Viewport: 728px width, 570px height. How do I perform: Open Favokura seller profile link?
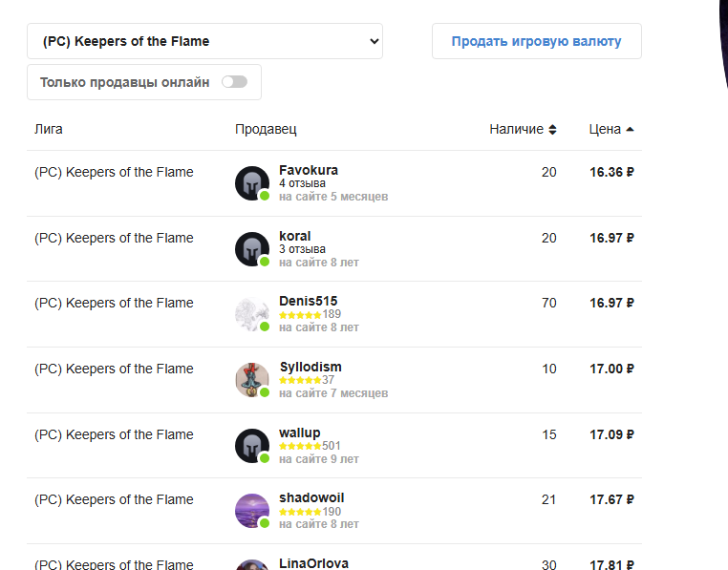point(308,170)
